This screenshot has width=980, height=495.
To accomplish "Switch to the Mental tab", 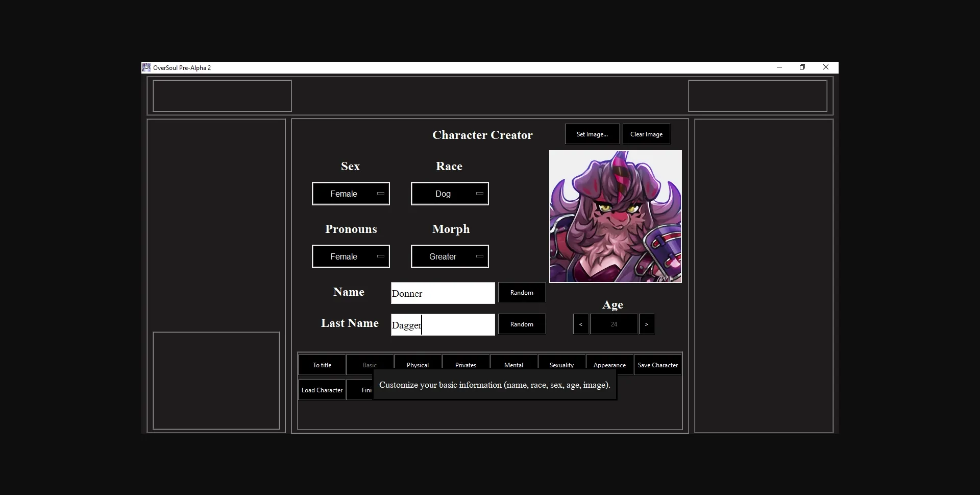I will [512, 365].
